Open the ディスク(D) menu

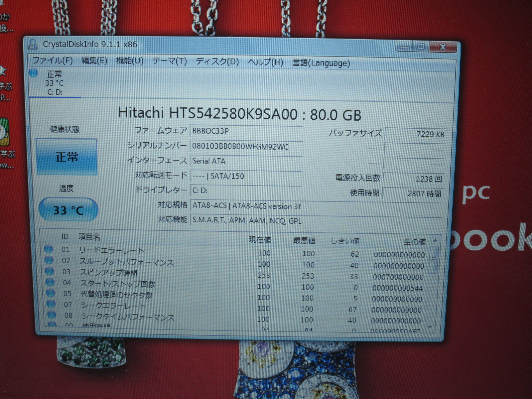(x=217, y=62)
